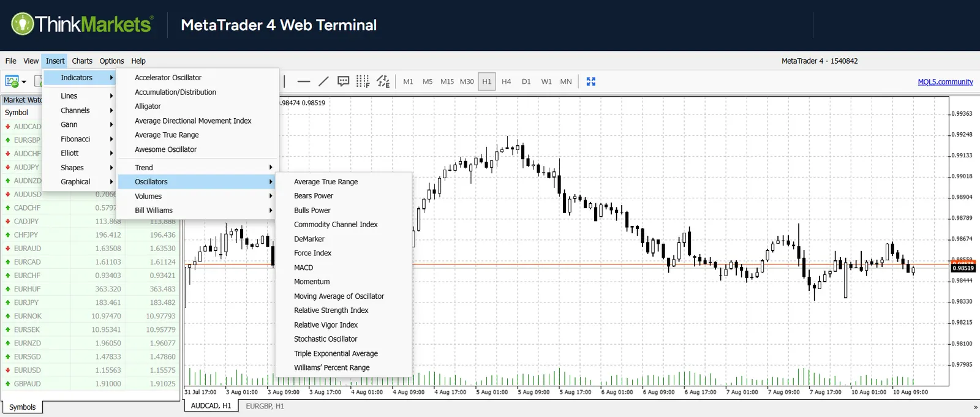Switch chart to W1 timeframe
The image size is (980, 417).
(546, 81)
